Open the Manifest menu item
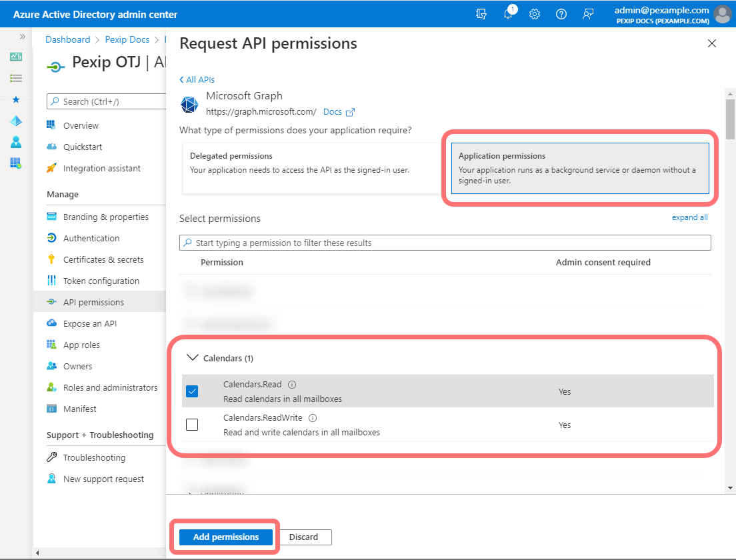Screen dimensions: 736x560 (x=79, y=409)
